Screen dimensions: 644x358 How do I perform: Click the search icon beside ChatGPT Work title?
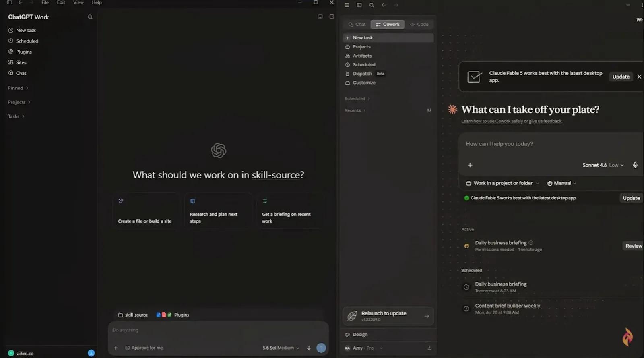click(90, 17)
